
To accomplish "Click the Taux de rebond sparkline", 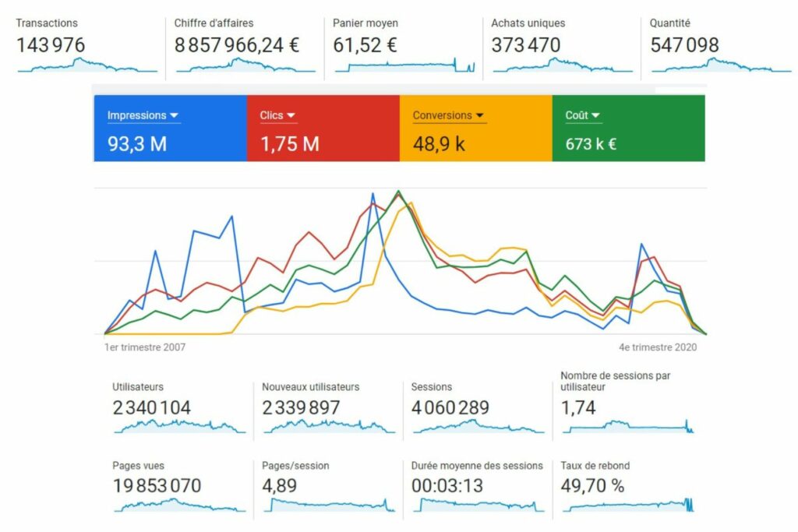I will point(628,505).
